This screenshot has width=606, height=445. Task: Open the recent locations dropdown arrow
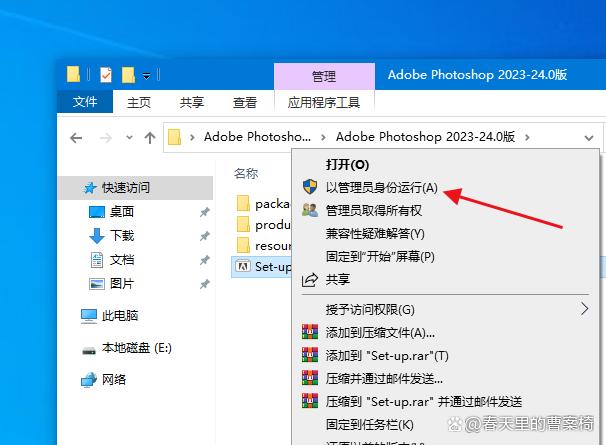129,137
